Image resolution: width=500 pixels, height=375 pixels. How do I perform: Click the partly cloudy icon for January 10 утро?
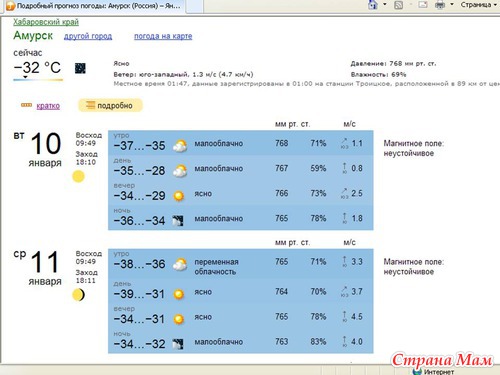[x=180, y=146]
